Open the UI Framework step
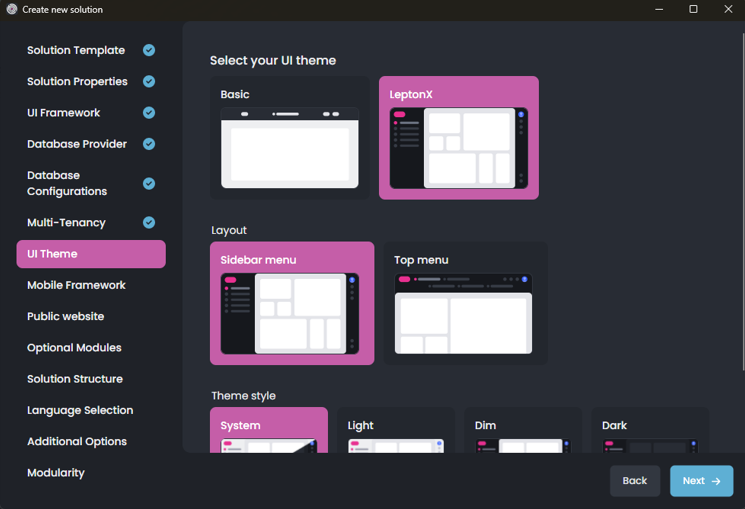Viewport: 745px width, 509px height. pyautogui.click(x=91, y=113)
